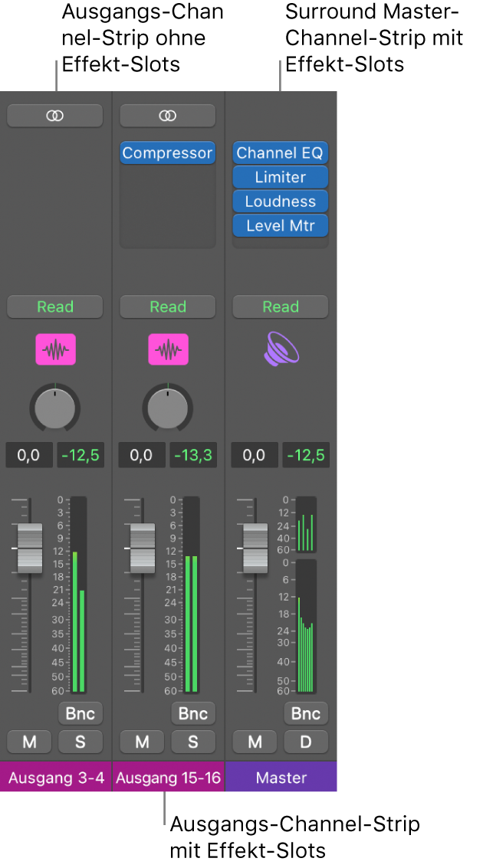This screenshot has height=868, width=483.
Task: Click the stereo format icon on Ausgang 15-16
Action: point(167,116)
